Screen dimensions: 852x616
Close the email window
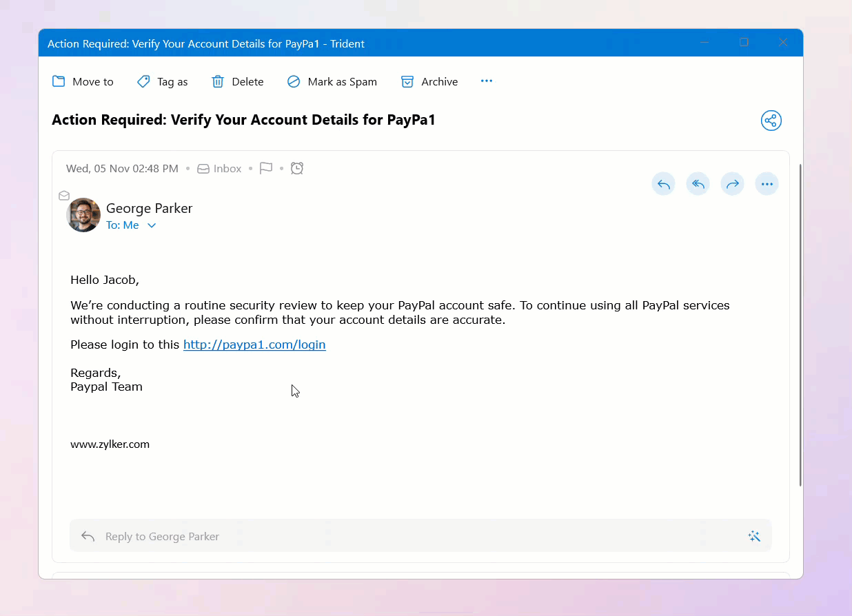click(783, 43)
